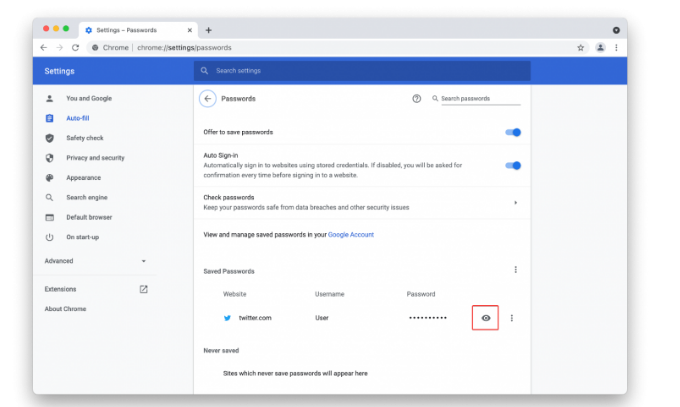The image size is (680, 407).
Task: Toggle Offer to save passwords switch
Action: (x=513, y=132)
